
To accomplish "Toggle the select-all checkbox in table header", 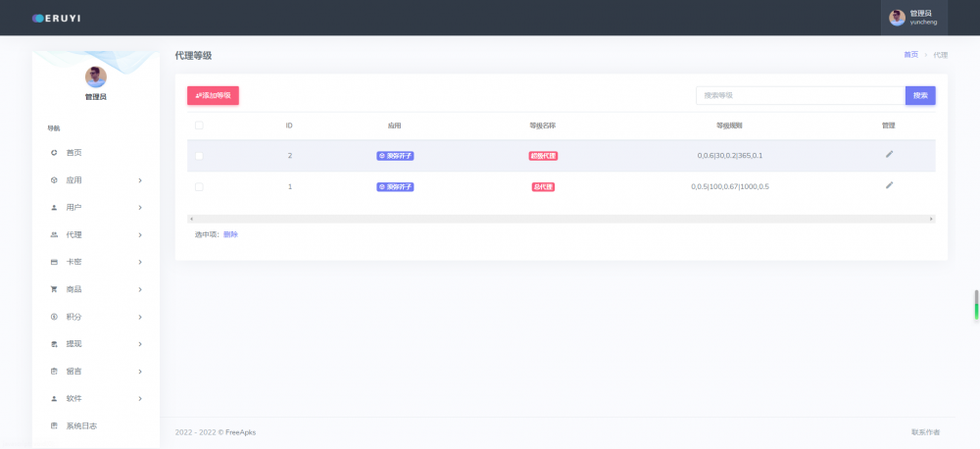I will pyautogui.click(x=199, y=125).
